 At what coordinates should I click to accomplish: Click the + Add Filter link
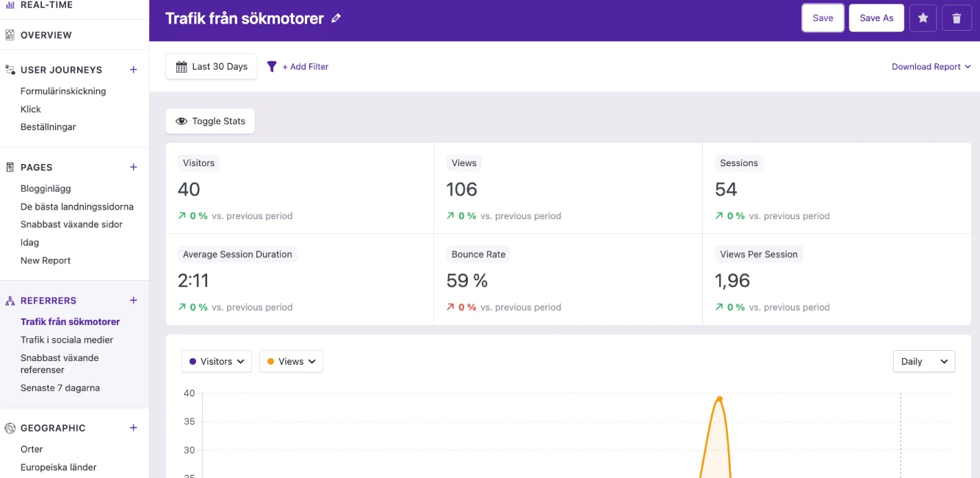pyautogui.click(x=306, y=67)
